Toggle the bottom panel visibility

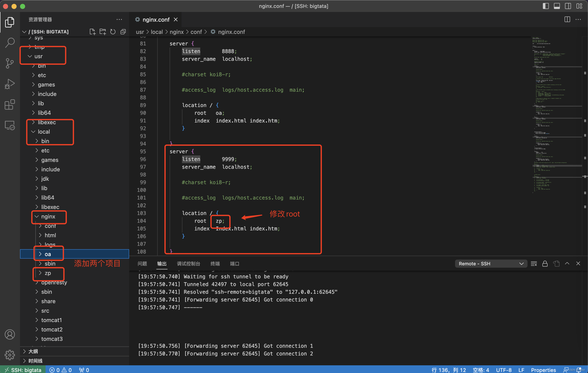coord(557,6)
